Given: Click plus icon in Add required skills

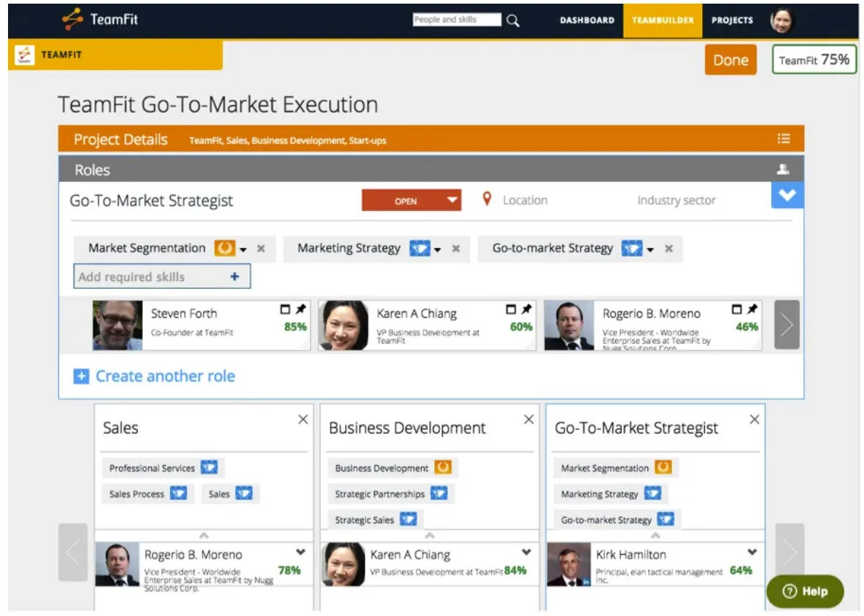Looking at the screenshot, I should click(x=235, y=277).
